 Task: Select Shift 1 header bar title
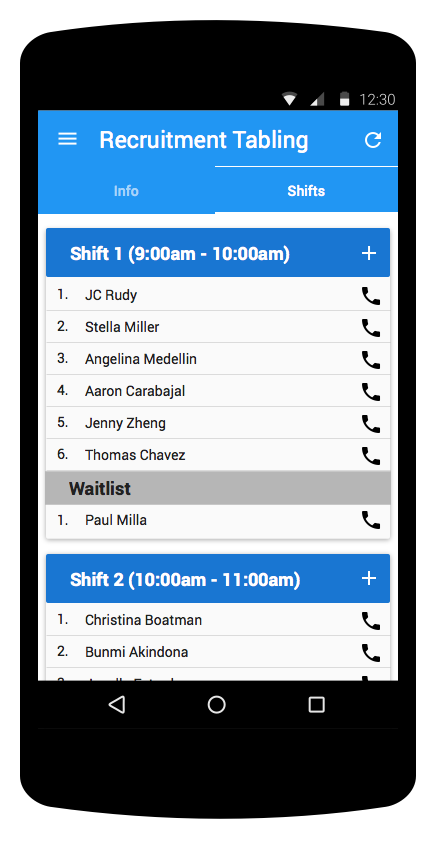pos(180,253)
